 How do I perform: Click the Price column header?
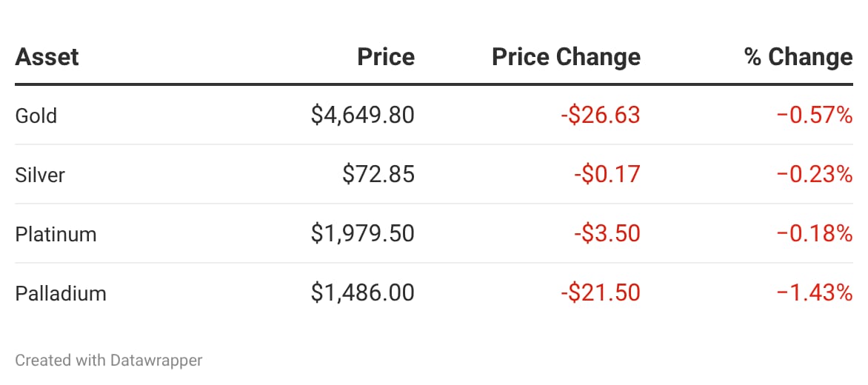click(x=386, y=57)
